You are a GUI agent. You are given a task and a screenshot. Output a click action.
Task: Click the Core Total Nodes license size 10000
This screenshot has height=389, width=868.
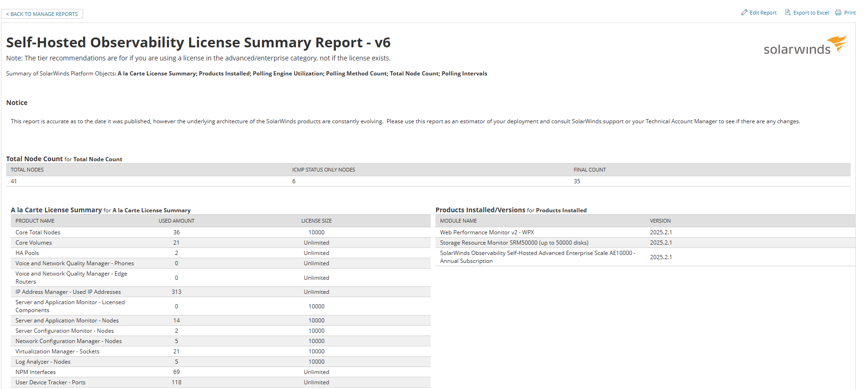tap(316, 232)
